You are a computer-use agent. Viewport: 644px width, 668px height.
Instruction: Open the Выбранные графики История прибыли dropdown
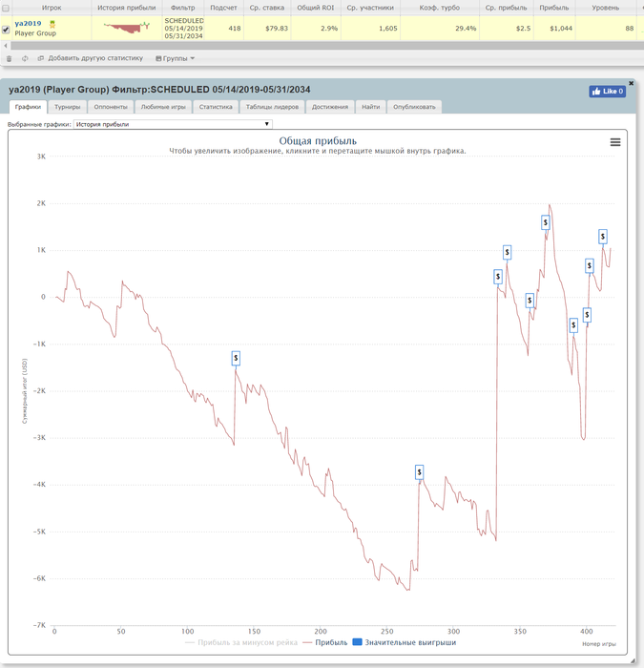(x=173, y=124)
